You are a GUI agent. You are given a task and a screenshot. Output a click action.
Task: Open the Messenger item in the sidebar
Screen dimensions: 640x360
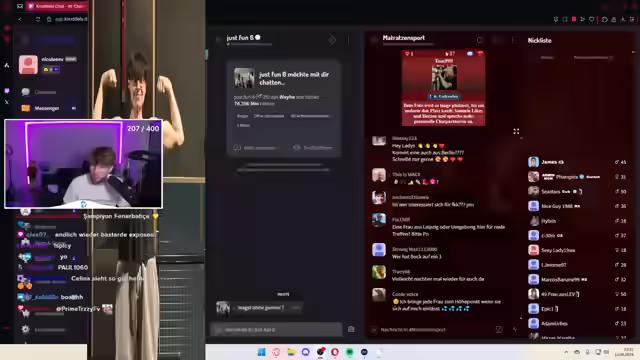click(x=48, y=108)
